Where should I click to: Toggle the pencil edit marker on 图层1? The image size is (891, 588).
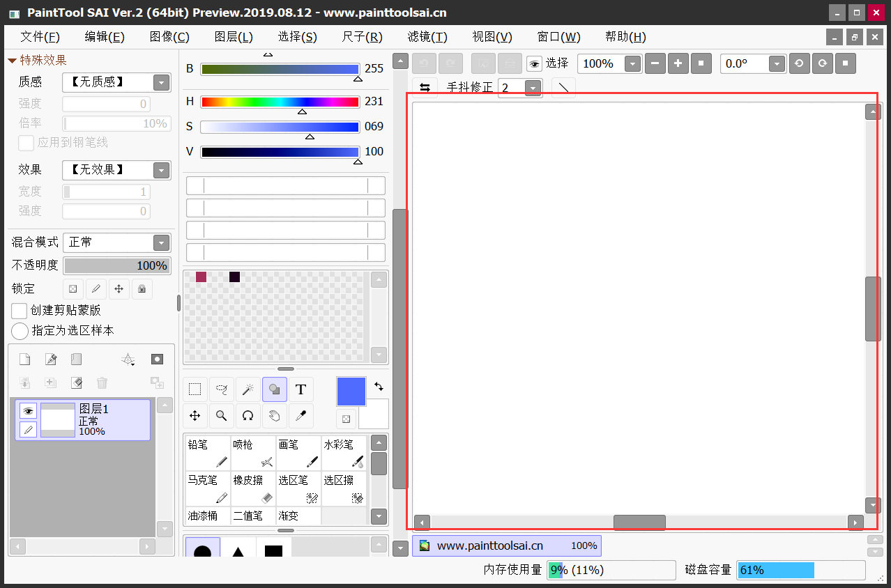coord(29,430)
